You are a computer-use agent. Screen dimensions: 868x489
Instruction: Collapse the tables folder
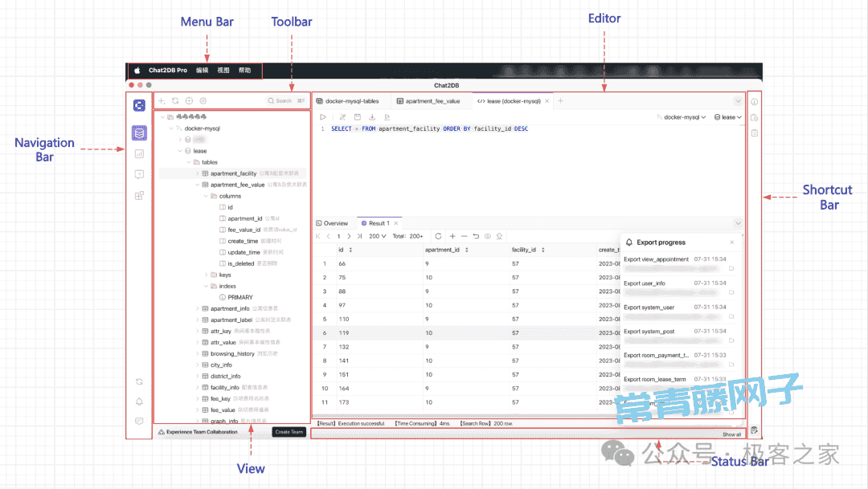(x=189, y=162)
